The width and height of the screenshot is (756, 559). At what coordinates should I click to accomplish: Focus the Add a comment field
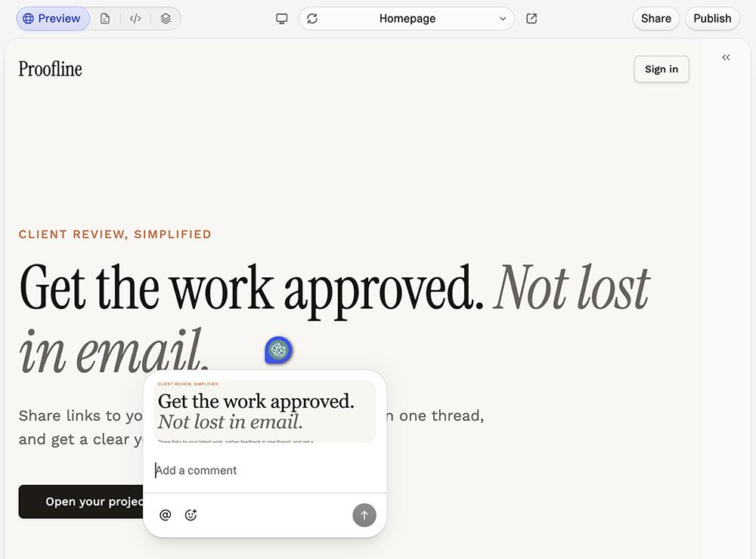click(x=265, y=471)
